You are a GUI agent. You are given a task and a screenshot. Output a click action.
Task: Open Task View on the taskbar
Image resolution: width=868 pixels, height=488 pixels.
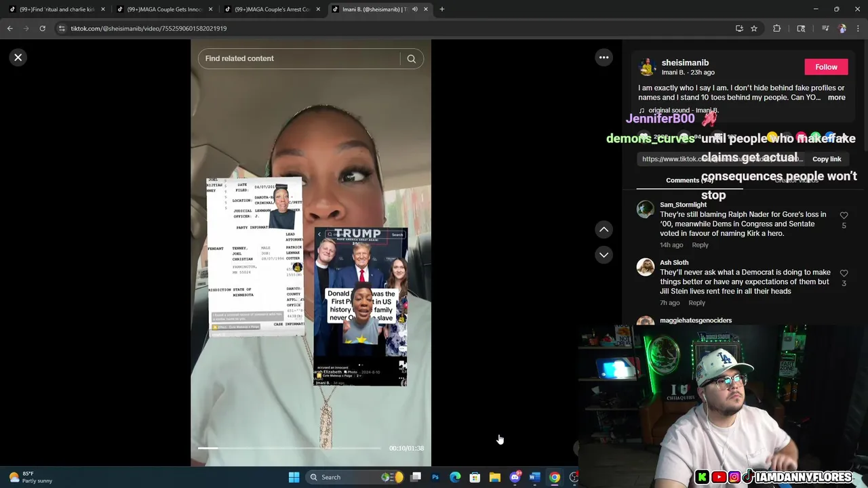click(416, 477)
